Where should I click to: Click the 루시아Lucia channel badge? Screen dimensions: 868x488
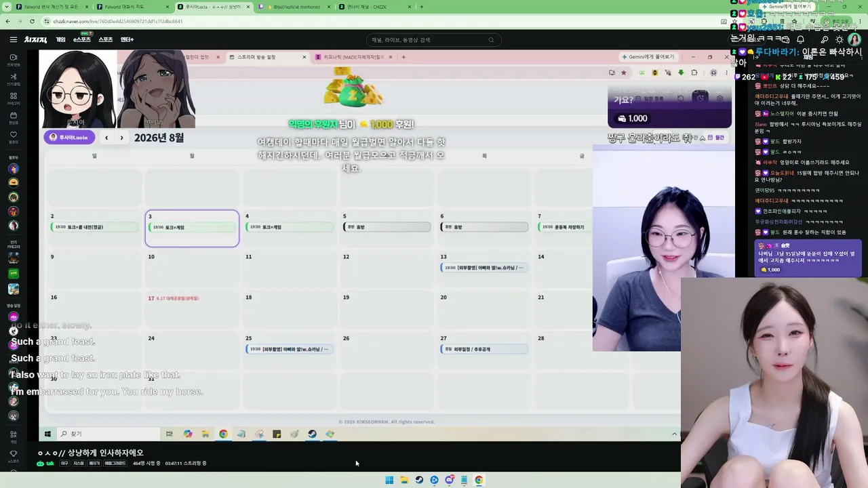point(69,138)
